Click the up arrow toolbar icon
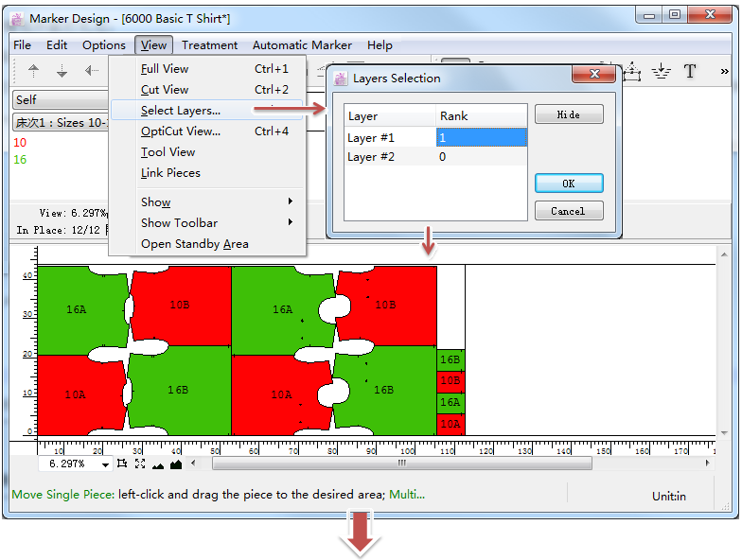742x560 pixels. point(34,71)
